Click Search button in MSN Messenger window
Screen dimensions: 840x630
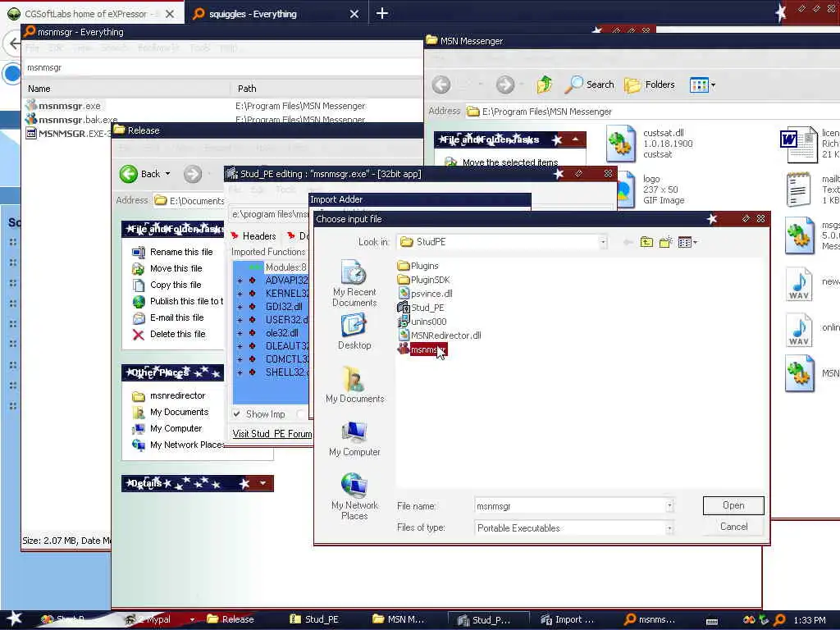tap(590, 84)
